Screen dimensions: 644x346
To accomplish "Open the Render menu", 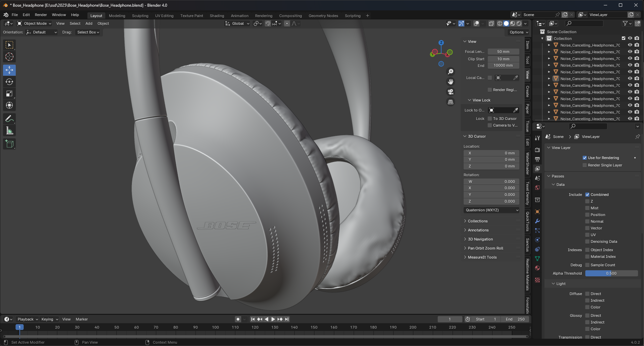I will pyautogui.click(x=41, y=15).
